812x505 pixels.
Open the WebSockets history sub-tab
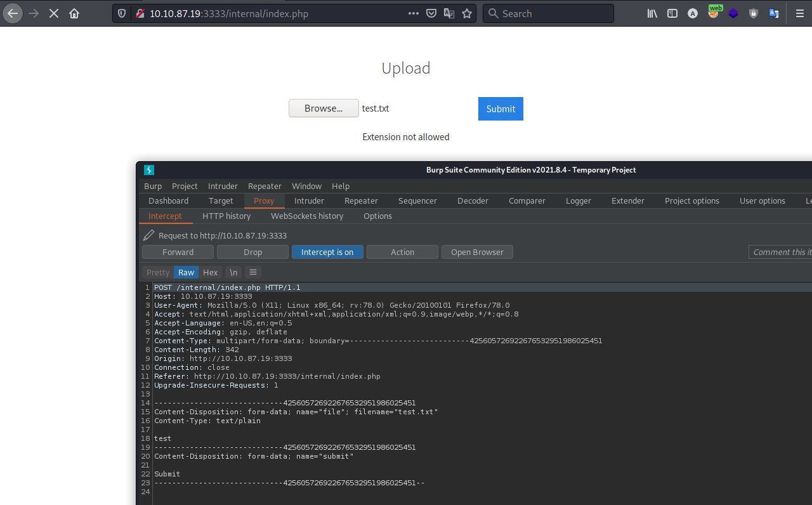tap(307, 216)
